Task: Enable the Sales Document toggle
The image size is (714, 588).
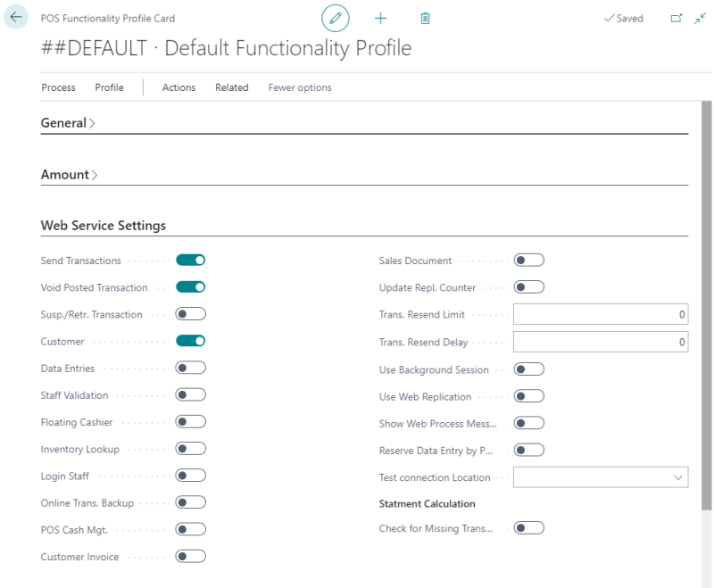Action: (528, 260)
